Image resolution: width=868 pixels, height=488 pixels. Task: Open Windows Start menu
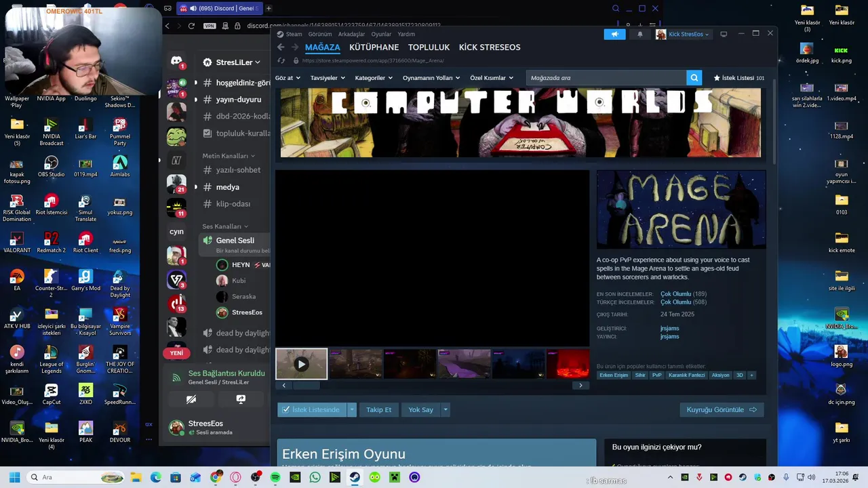14,477
